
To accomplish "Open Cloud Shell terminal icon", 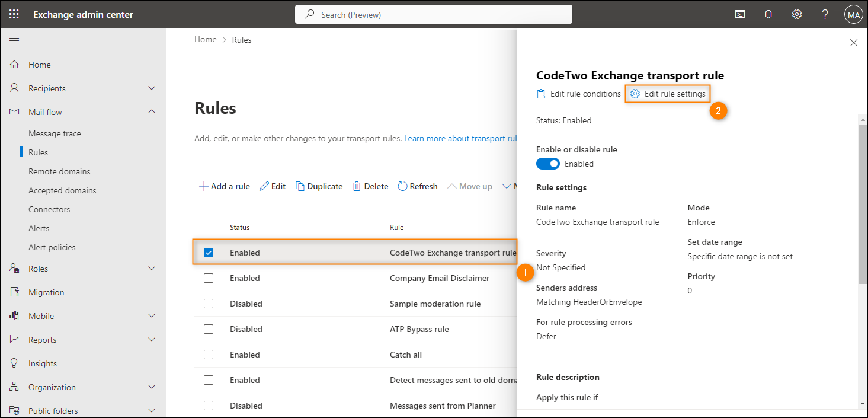I will tap(740, 14).
